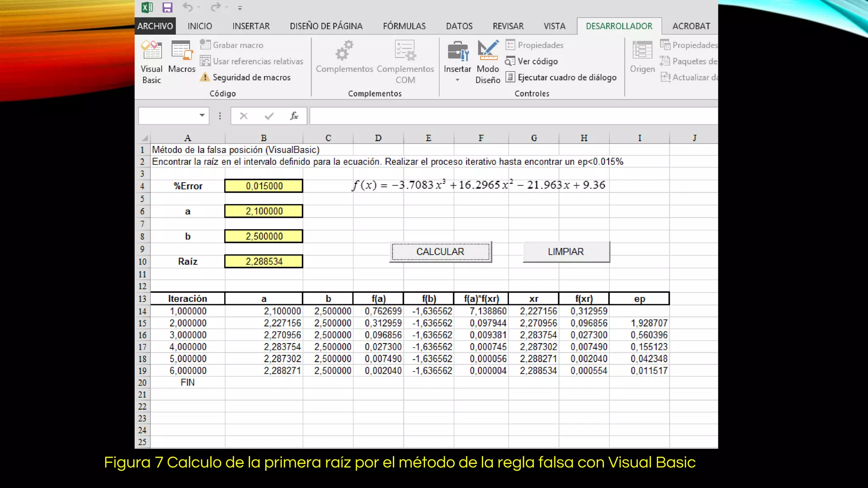Select f(xr) value 0,000554
868x488 pixels.
pyautogui.click(x=584, y=371)
